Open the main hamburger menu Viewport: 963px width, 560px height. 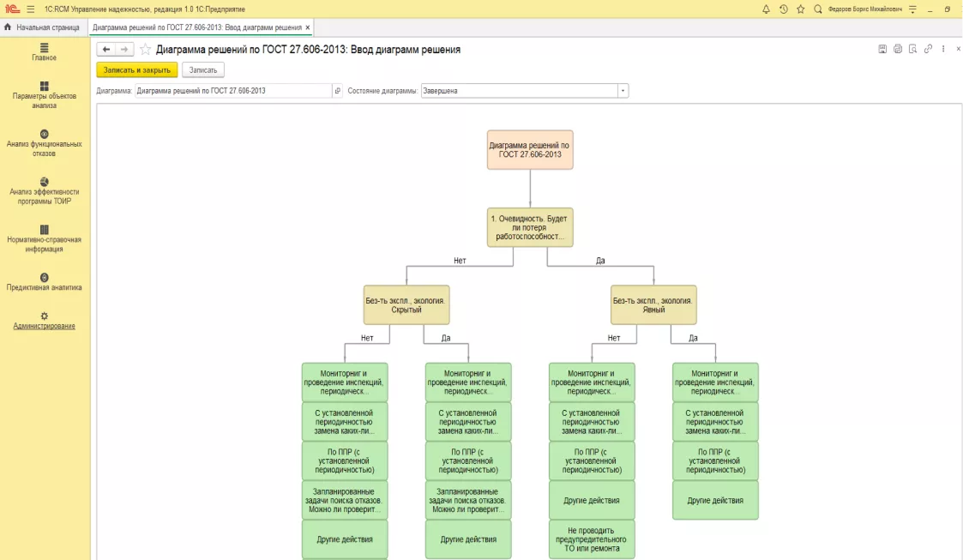pos(31,9)
